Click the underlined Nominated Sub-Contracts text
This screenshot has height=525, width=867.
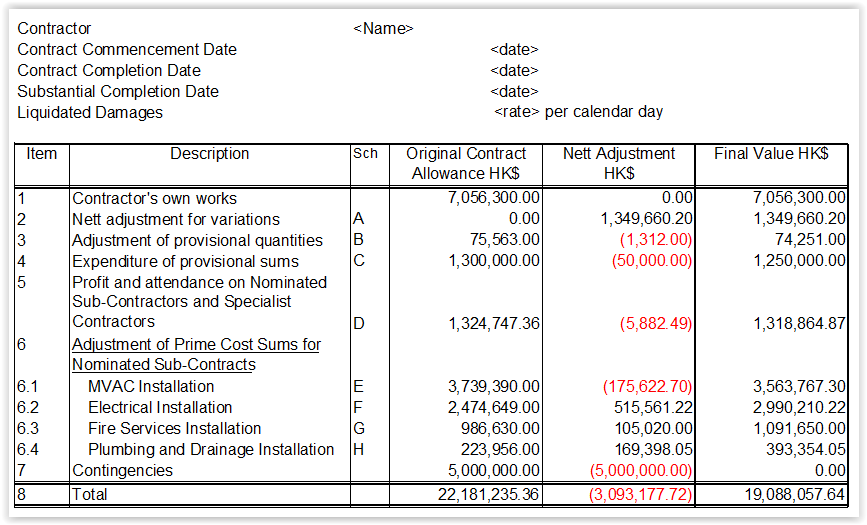click(164, 365)
